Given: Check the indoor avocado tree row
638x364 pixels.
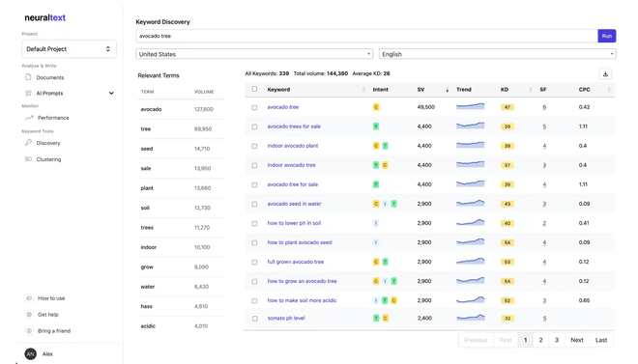Looking at the screenshot, I should 254,165.
